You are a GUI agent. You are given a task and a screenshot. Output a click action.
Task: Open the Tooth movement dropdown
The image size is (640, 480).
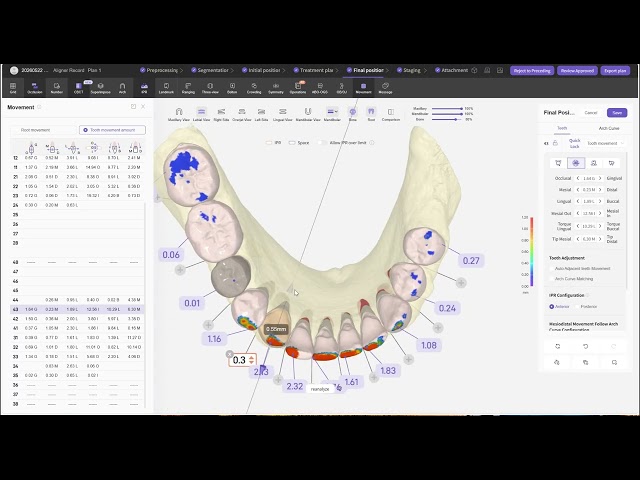click(x=605, y=143)
